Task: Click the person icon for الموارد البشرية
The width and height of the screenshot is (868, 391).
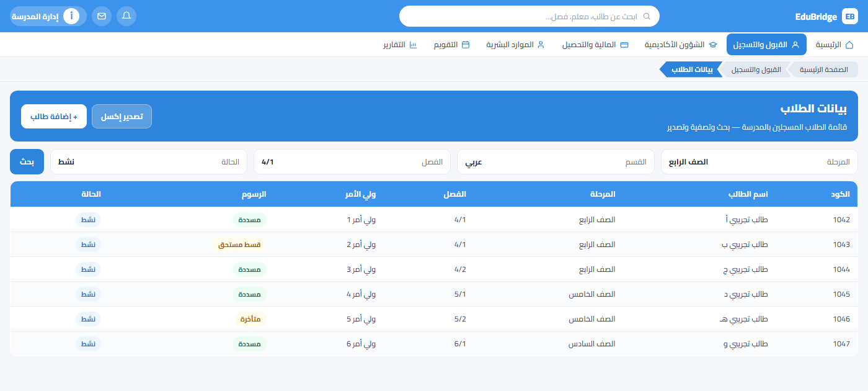Action: pyautogui.click(x=541, y=45)
